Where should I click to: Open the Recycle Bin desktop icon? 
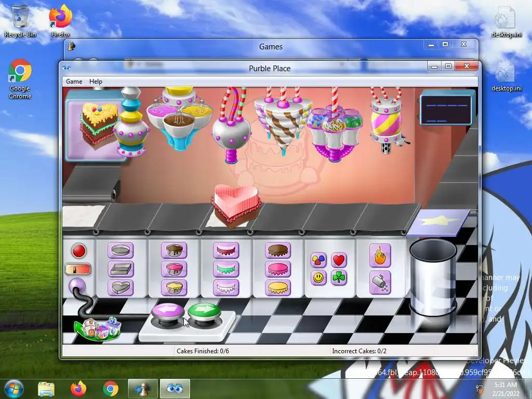[20, 21]
